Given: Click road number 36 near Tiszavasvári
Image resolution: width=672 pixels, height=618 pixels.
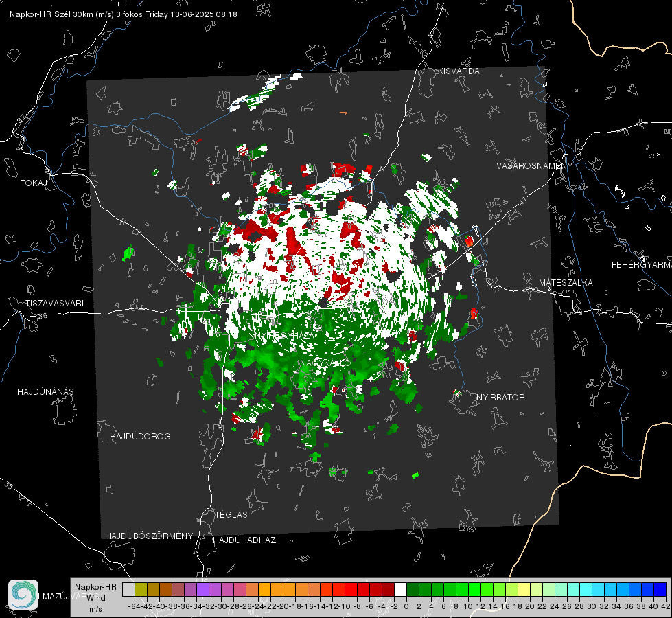Looking at the screenshot, I should [43, 316].
